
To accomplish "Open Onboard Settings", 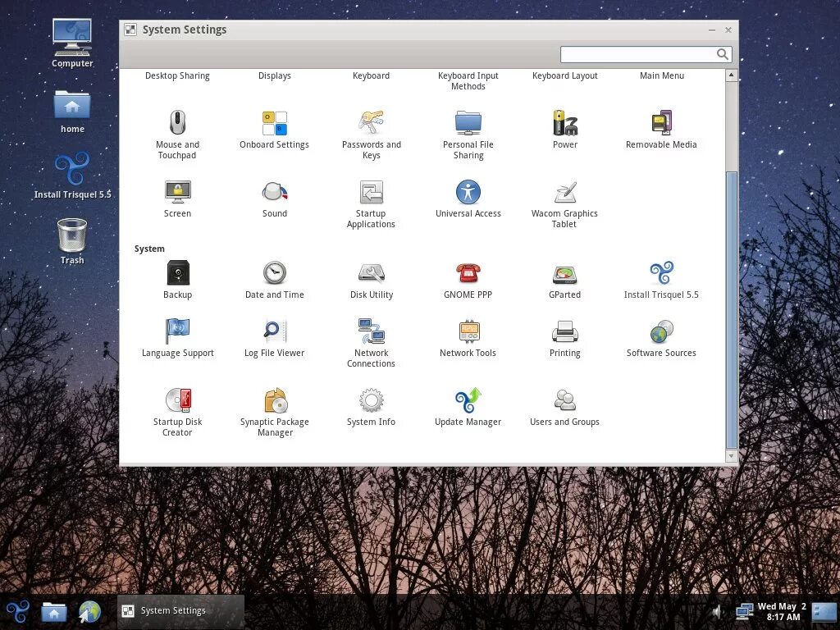I will coord(274,130).
